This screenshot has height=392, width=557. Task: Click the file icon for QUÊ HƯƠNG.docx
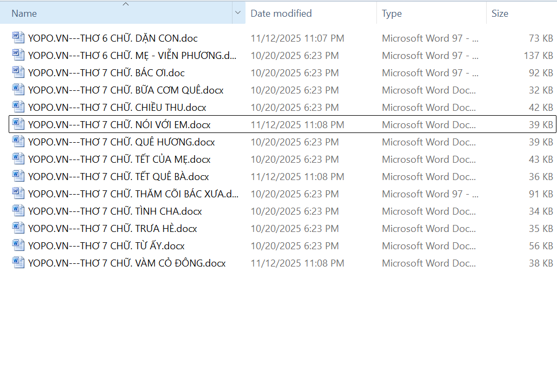pos(18,142)
